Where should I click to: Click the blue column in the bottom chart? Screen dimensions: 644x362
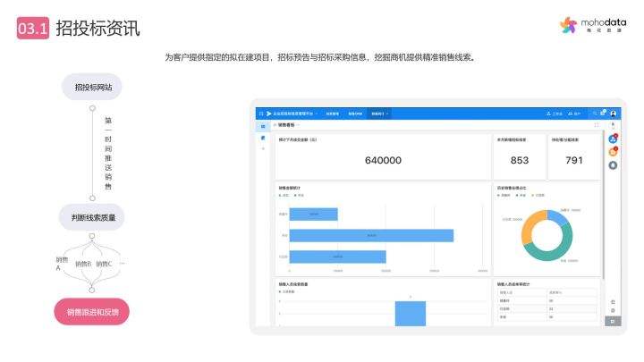(411, 314)
